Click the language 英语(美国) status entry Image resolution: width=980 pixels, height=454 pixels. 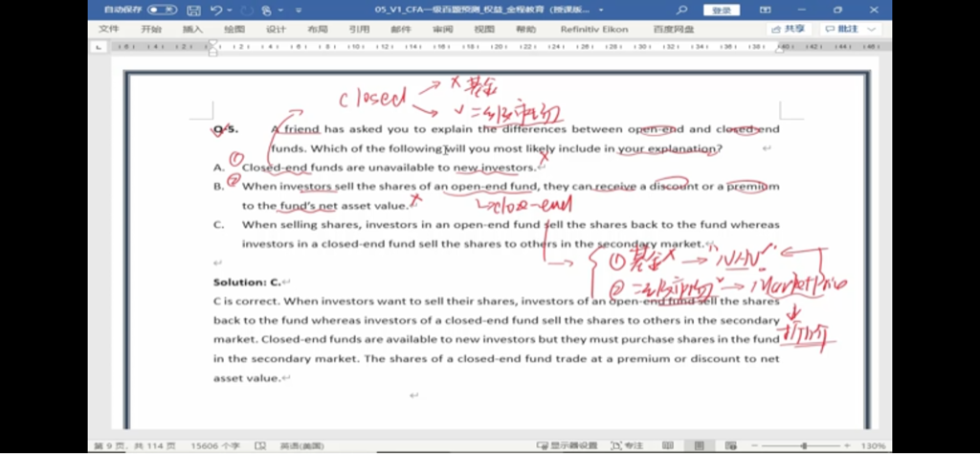point(301,446)
